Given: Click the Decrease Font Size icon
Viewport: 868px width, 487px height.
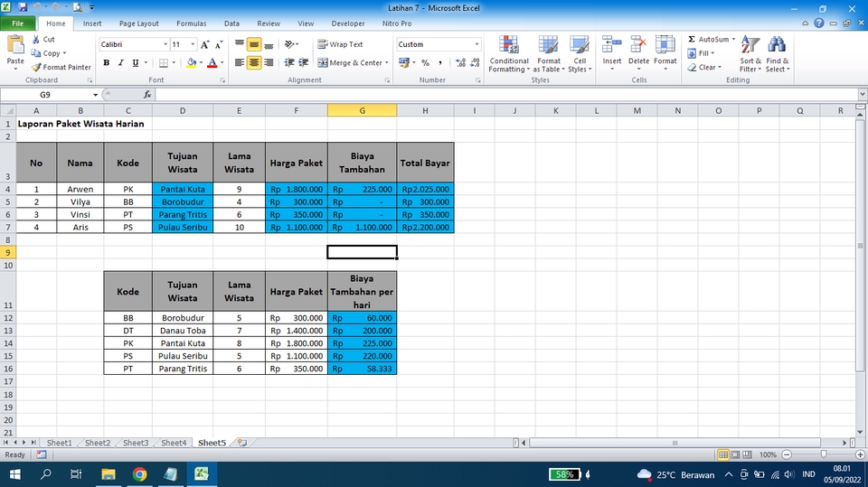Looking at the screenshot, I should pos(219,44).
